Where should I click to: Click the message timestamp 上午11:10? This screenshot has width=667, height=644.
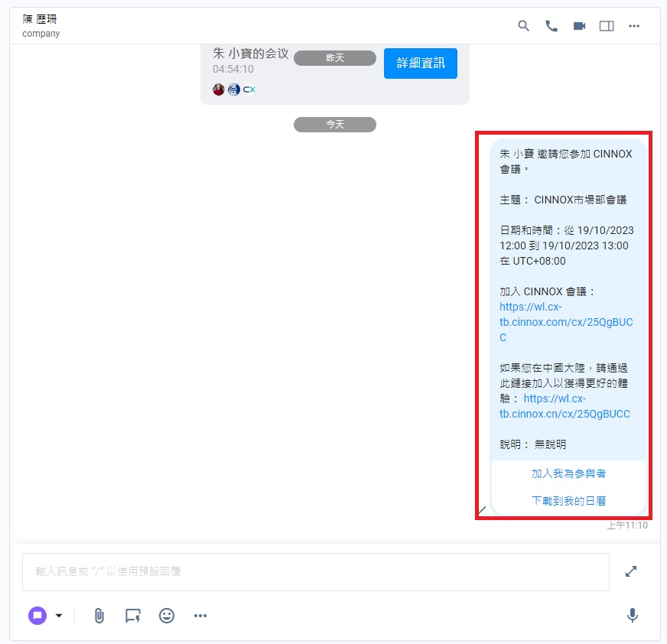point(627,525)
